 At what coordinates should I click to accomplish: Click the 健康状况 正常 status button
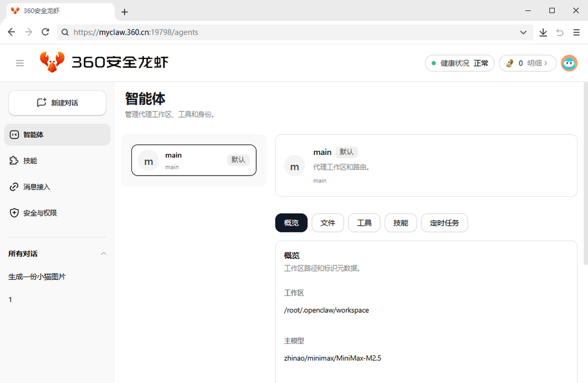pyautogui.click(x=459, y=63)
